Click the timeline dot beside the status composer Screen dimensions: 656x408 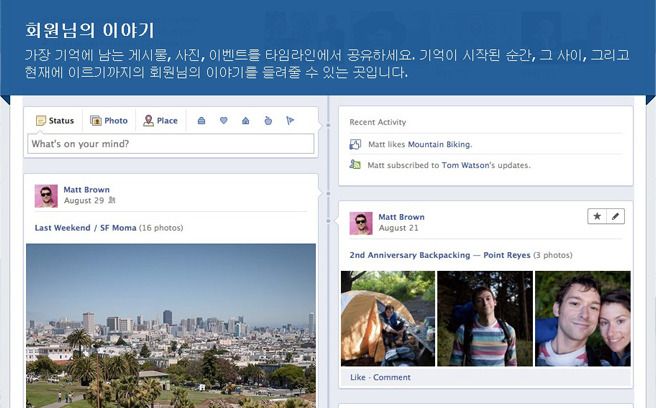pyautogui.click(x=328, y=125)
